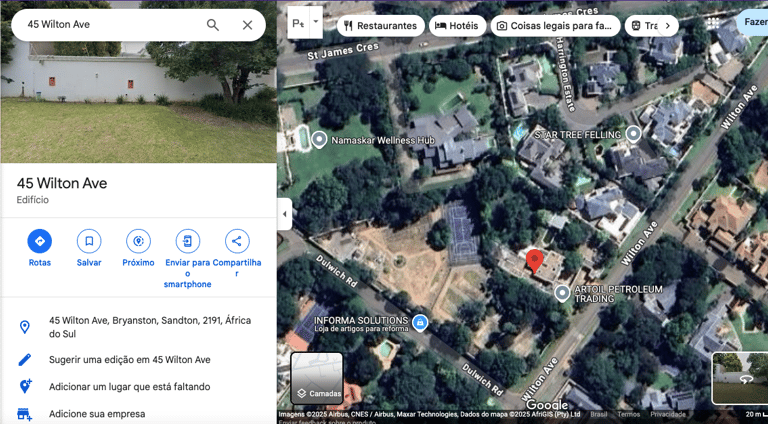Toggle the Camadas layers thumbnail

pos(317,378)
